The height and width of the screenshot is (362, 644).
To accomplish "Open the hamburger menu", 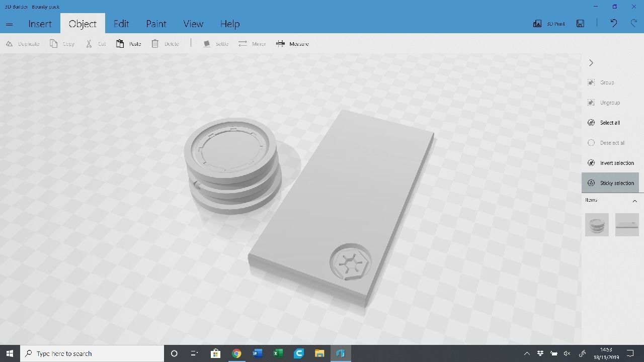I will coord(9,24).
